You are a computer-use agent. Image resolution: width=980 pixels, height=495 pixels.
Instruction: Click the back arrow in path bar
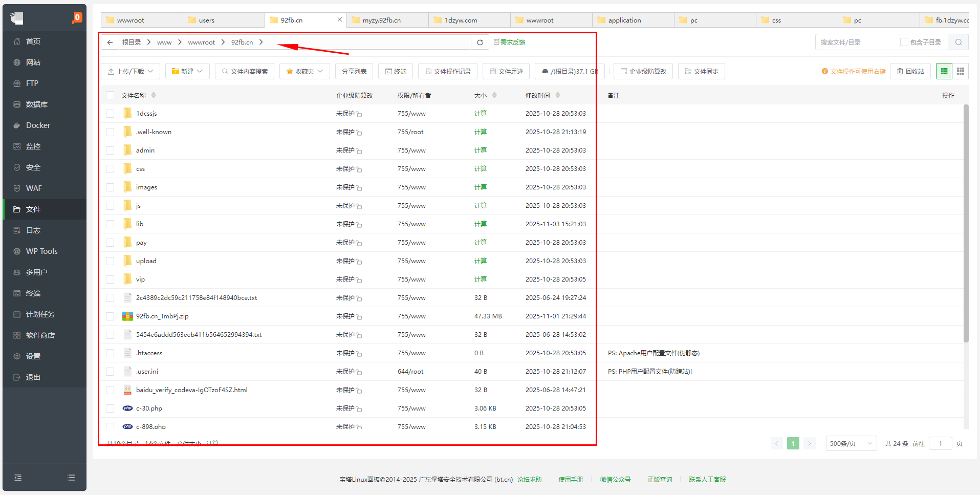coord(110,42)
